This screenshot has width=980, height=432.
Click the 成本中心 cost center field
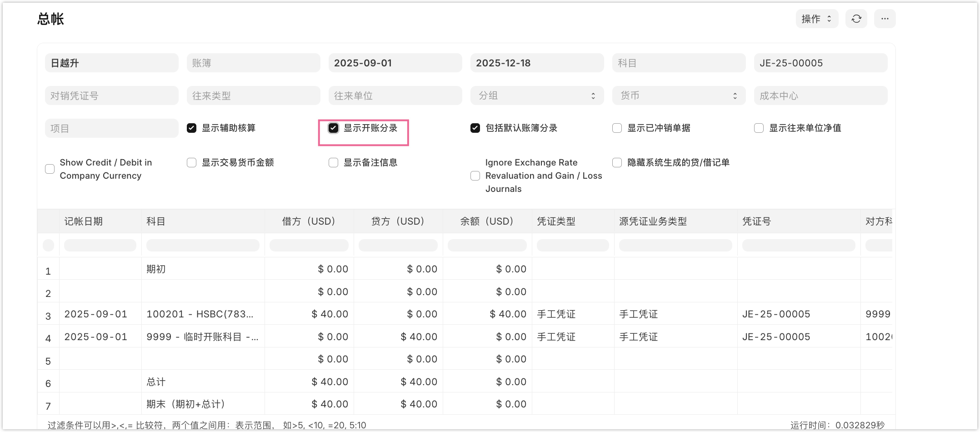tap(820, 95)
